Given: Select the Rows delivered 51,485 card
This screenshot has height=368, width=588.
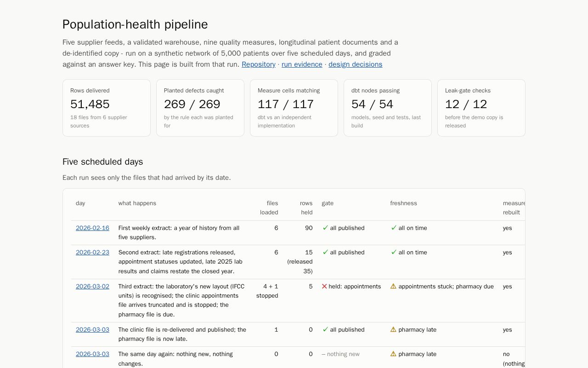Looking at the screenshot, I should tap(107, 108).
